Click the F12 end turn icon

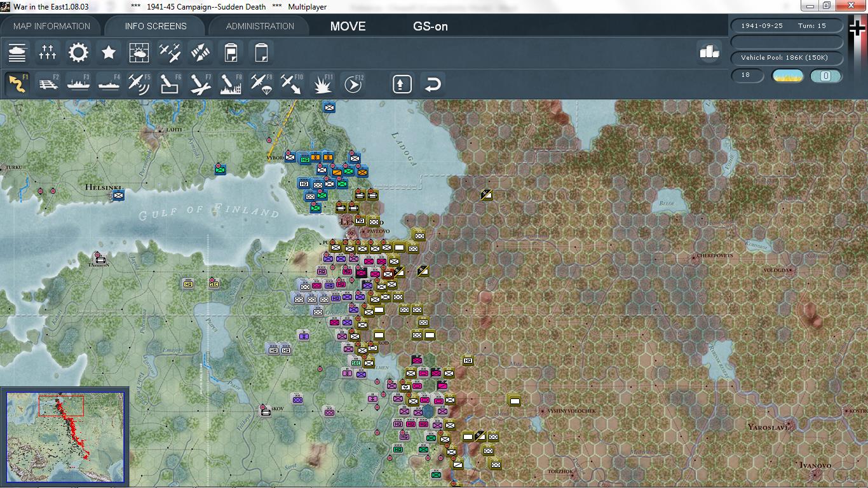point(353,84)
